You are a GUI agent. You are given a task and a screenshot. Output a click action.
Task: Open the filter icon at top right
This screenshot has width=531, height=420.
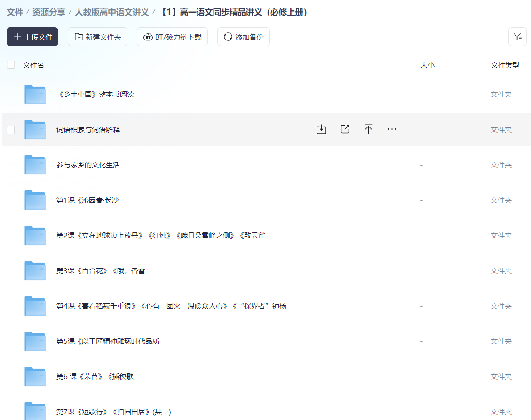(x=517, y=36)
